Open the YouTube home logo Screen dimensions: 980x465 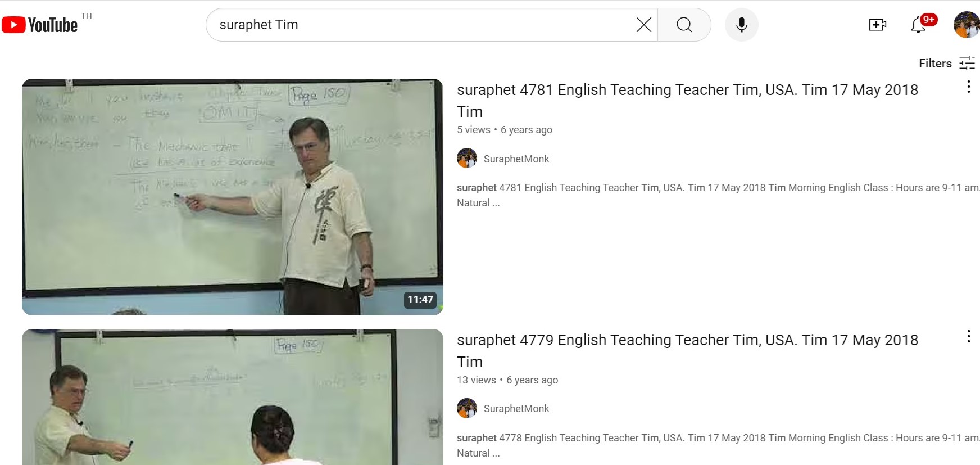[40, 25]
